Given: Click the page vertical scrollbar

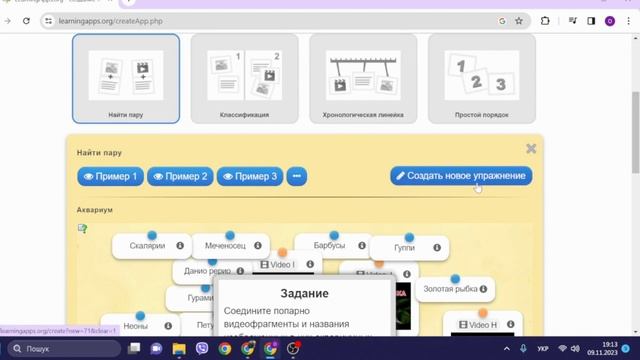Looking at the screenshot, I should [635, 132].
